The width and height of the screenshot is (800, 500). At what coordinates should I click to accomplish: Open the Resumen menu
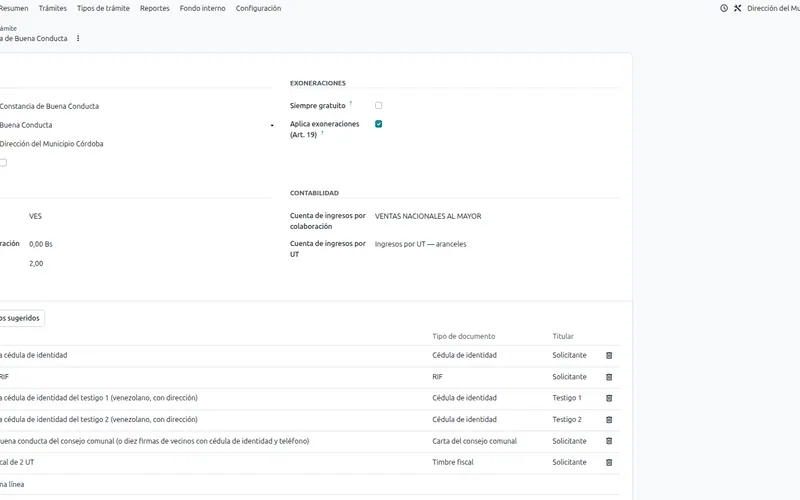(x=14, y=8)
